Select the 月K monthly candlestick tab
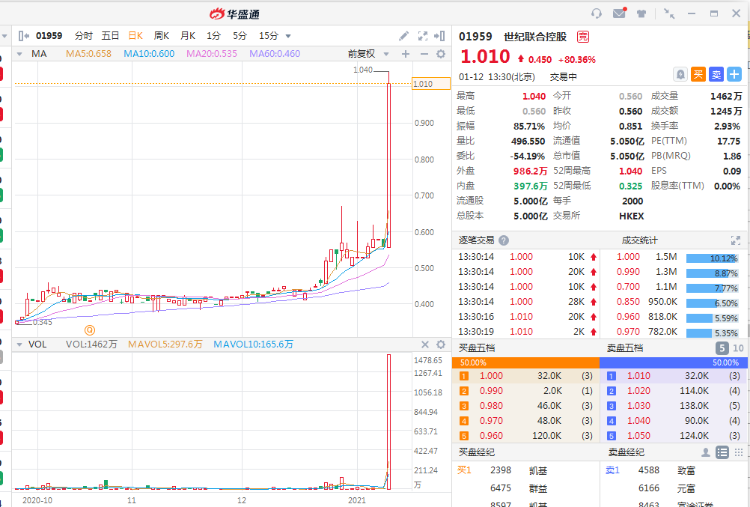Viewport: 750px width, 507px height. [188, 35]
